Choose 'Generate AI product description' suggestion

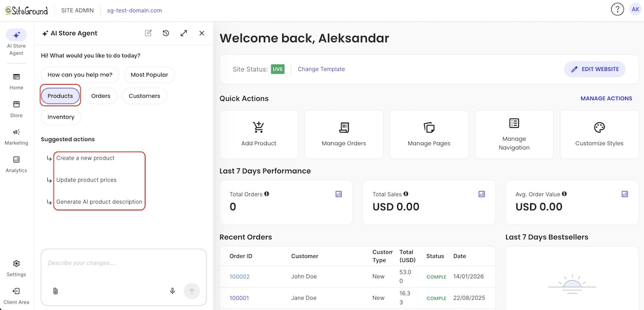(x=99, y=202)
